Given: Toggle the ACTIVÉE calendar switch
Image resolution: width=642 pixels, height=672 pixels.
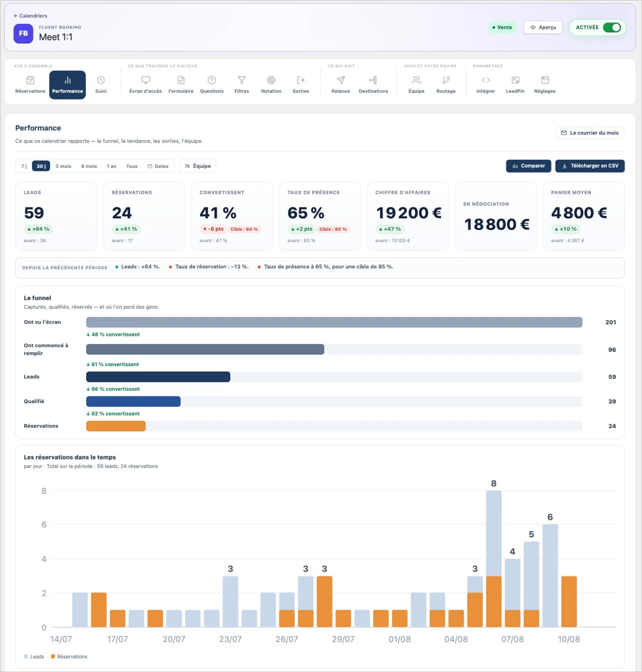Looking at the screenshot, I should pyautogui.click(x=612, y=28).
